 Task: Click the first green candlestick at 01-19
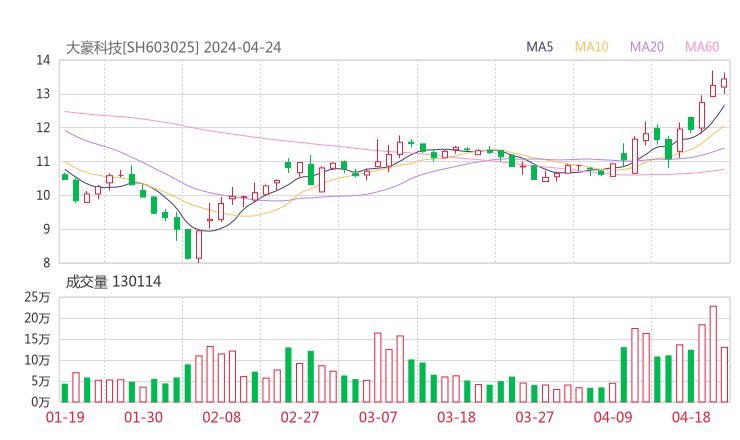65,177
